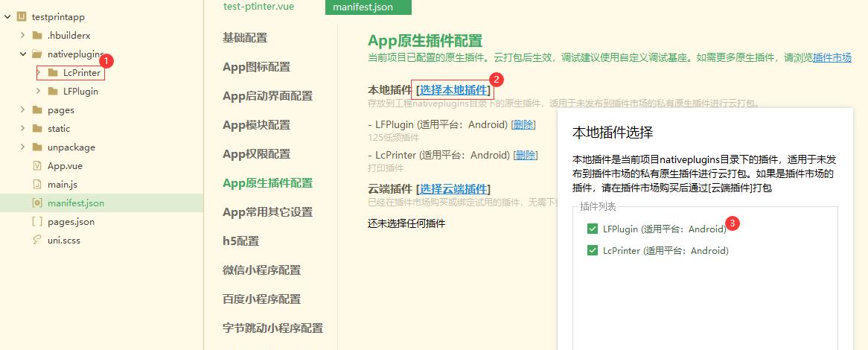868x350 pixels.
Task: Click the .hbuilderx folder icon
Action: point(36,35)
